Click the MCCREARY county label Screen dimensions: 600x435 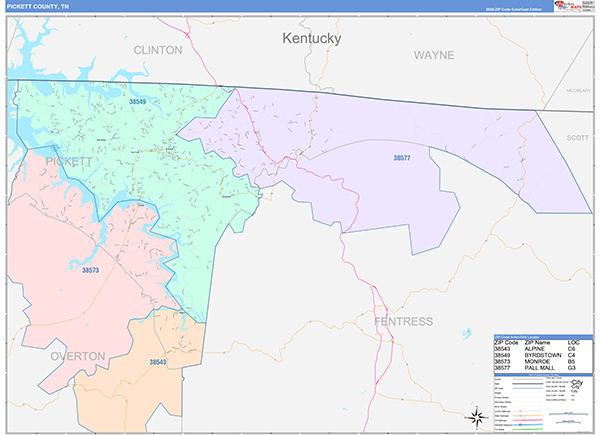click(579, 91)
